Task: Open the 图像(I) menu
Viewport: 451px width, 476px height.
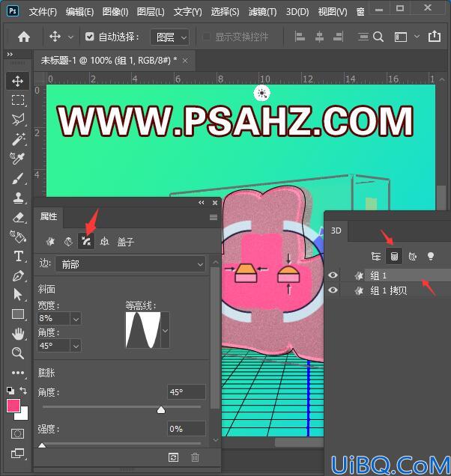Action: [115, 12]
